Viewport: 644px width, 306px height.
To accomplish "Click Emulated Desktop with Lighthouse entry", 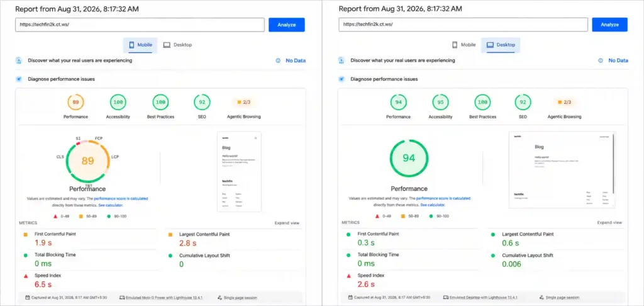I will pos(480,297).
